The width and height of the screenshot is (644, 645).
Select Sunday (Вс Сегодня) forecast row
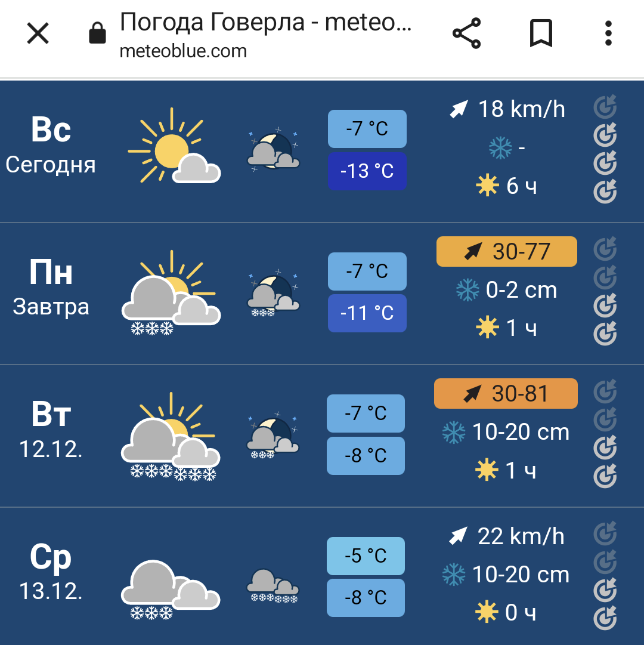tap(51, 146)
